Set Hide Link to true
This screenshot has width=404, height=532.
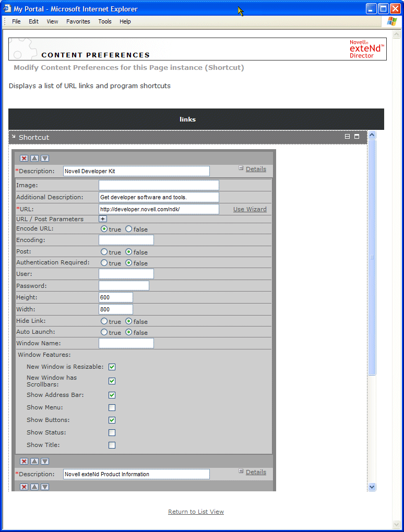click(104, 321)
